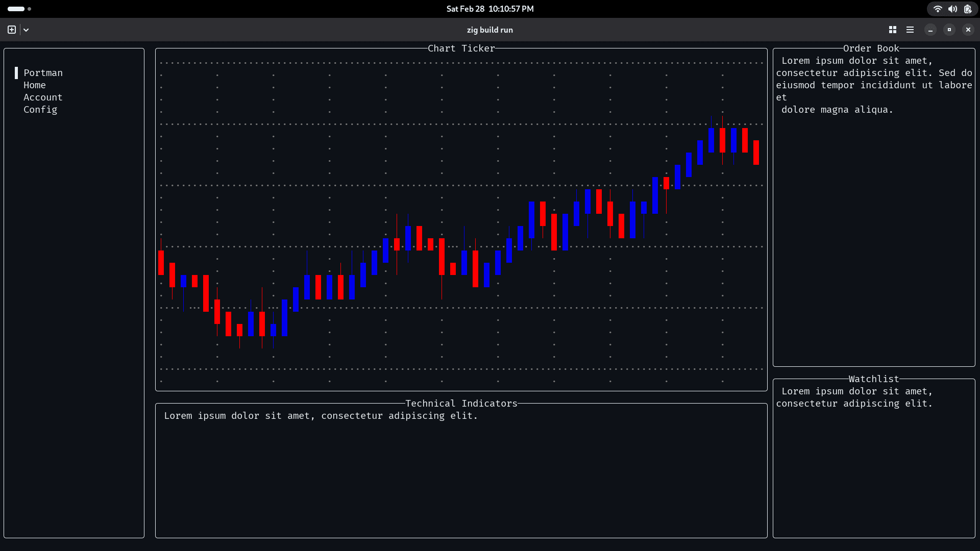Click the Chart Ticker panel title
The width and height of the screenshot is (980, 551).
(461, 48)
